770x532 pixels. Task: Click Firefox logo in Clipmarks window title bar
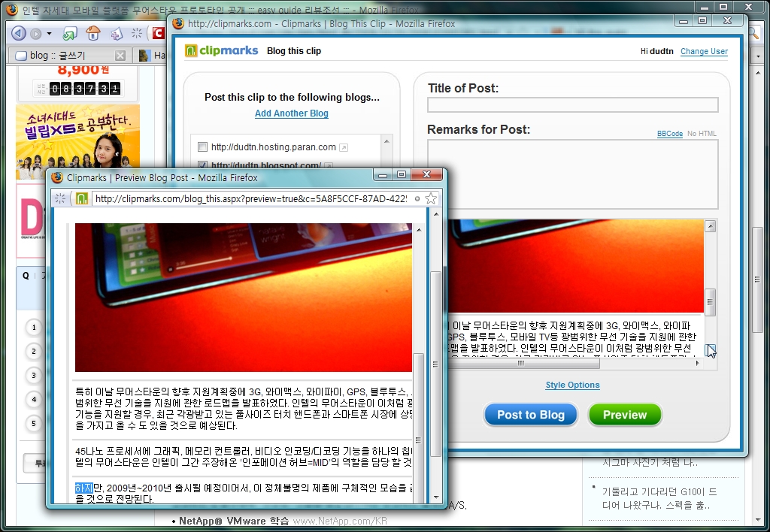178,23
